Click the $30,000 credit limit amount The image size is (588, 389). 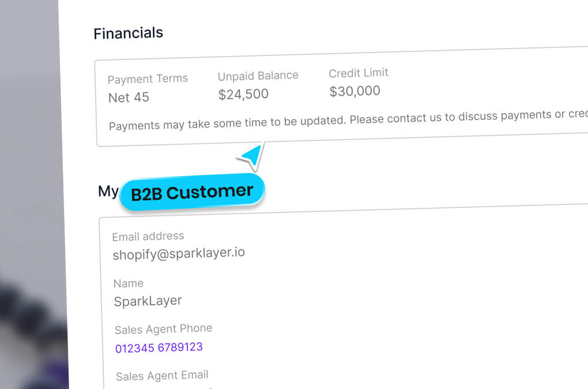[x=355, y=91]
